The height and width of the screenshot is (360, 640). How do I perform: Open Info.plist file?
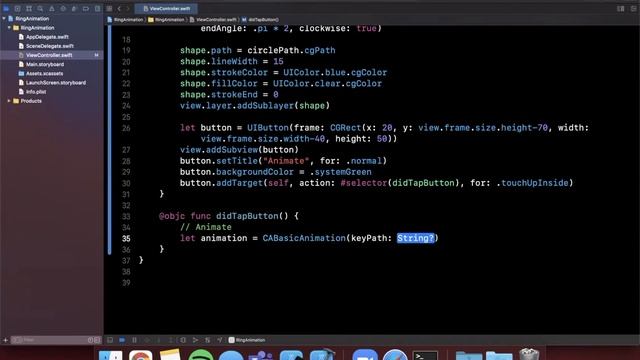[36, 92]
